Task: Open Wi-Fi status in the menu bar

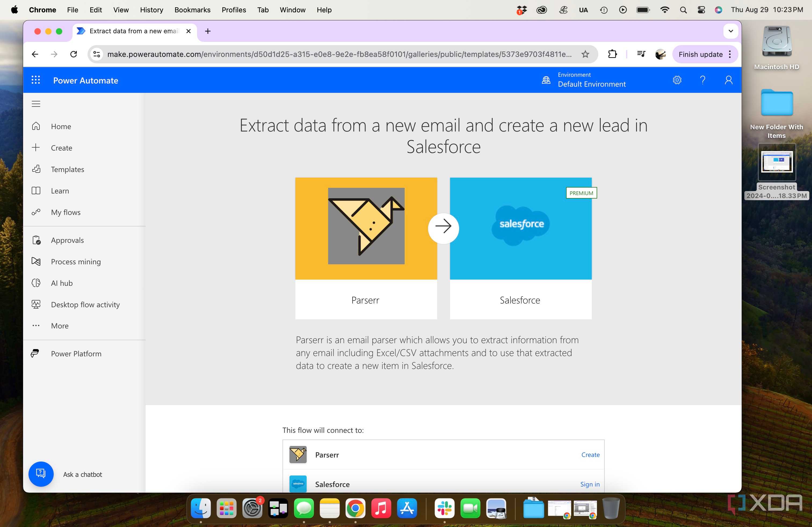Action: point(664,10)
